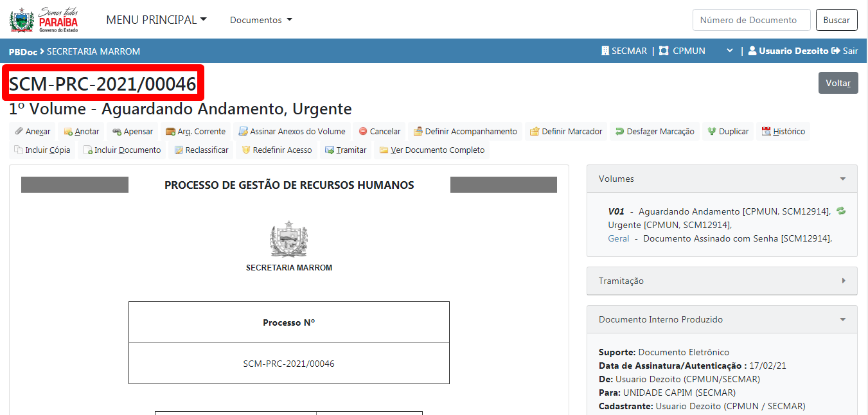This screenshot has height=415, width=868.
Task: Click Redefinir Acesso
Action: (276, 150)
